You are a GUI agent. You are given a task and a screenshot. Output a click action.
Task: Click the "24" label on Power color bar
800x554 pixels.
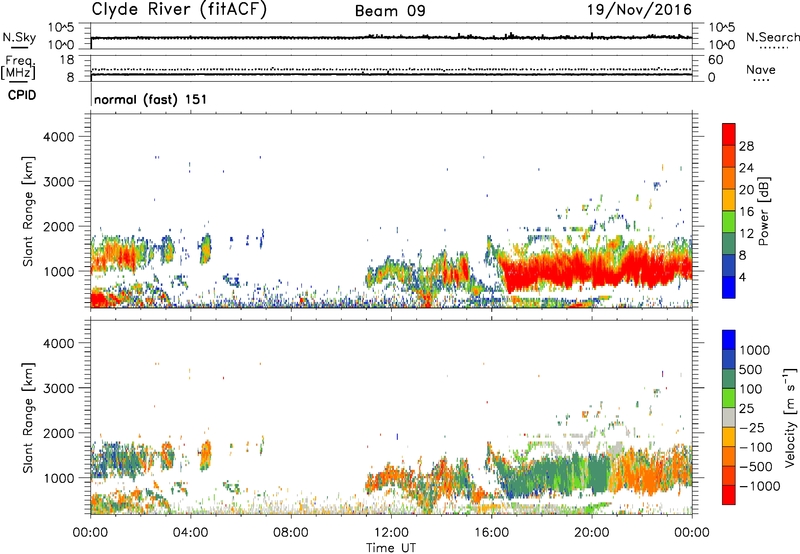(x=746, y=168)
